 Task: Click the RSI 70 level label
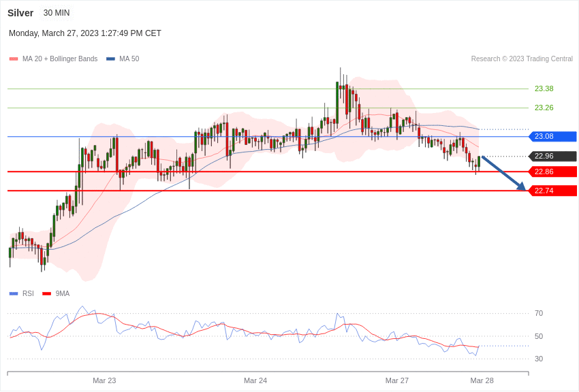pos(539,314)
